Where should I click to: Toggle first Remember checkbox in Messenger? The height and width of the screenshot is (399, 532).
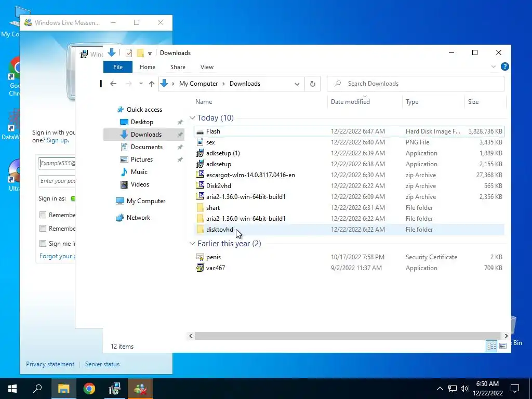point(43,215)
